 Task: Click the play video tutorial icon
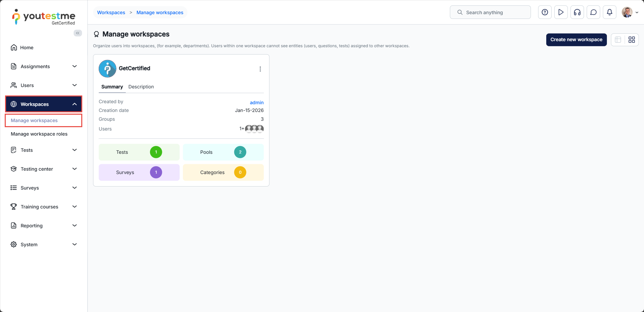click(x=561, y=12)
